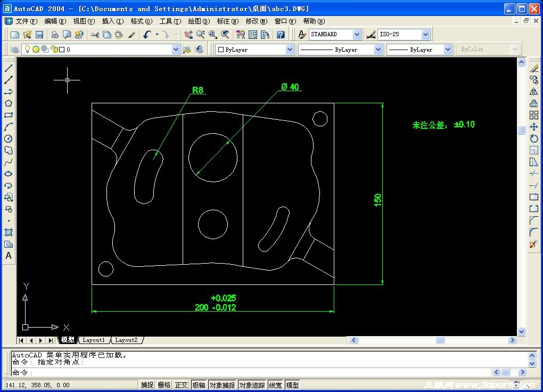
Task: Open the undo history dropdown arrow
Action: point(157,34)
